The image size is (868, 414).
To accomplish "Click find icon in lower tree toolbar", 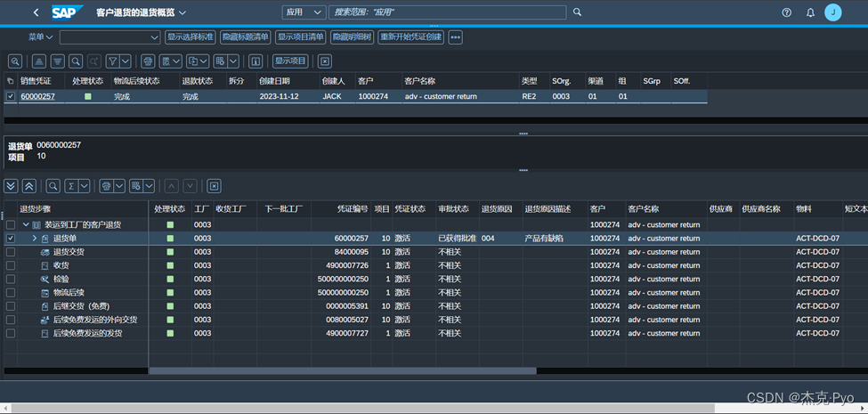I will coord(53,186).
